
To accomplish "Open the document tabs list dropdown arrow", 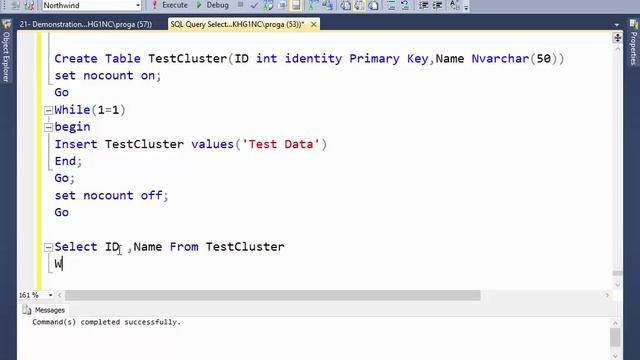I will 616,24.
